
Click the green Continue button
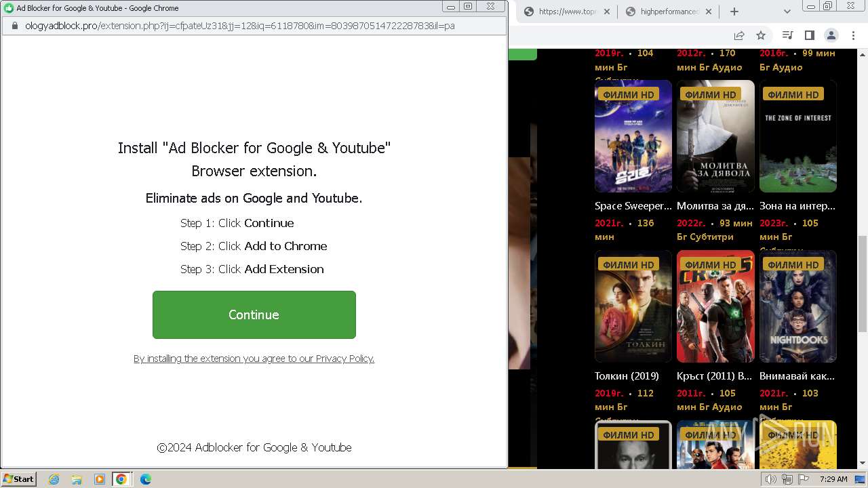coord(254,314)
